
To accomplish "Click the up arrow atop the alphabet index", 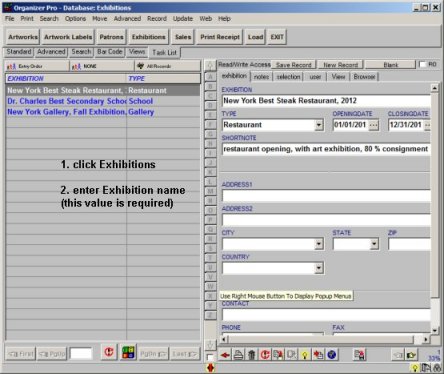I will (210, 66).
